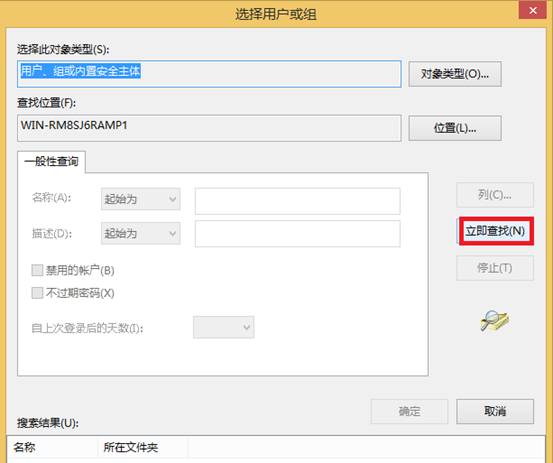
Task: Click the 列(C)... button
Action: point(495,195)
